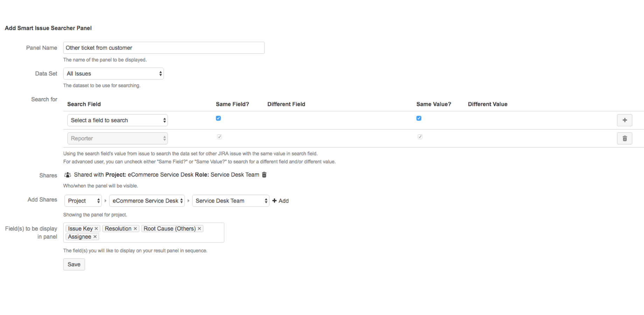Remove the Root Cause (Others) display field
This screenshot has height=315, width=644.
(199, 228)
